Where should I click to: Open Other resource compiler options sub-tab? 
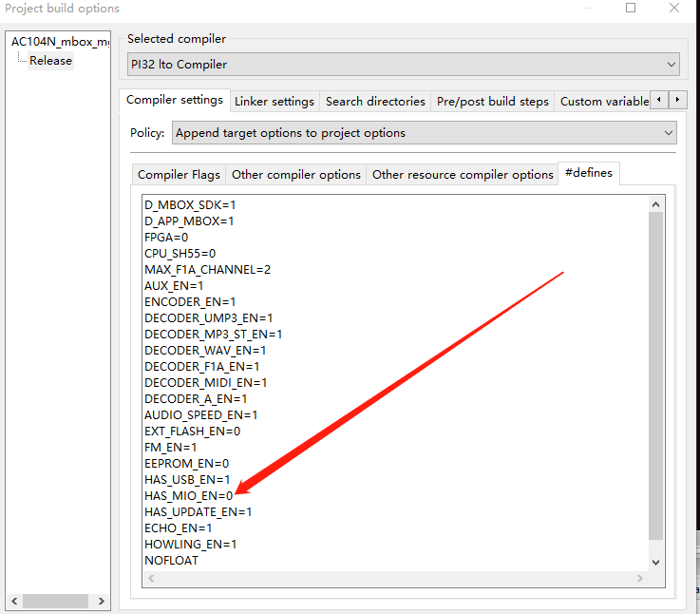coord(463,175)
